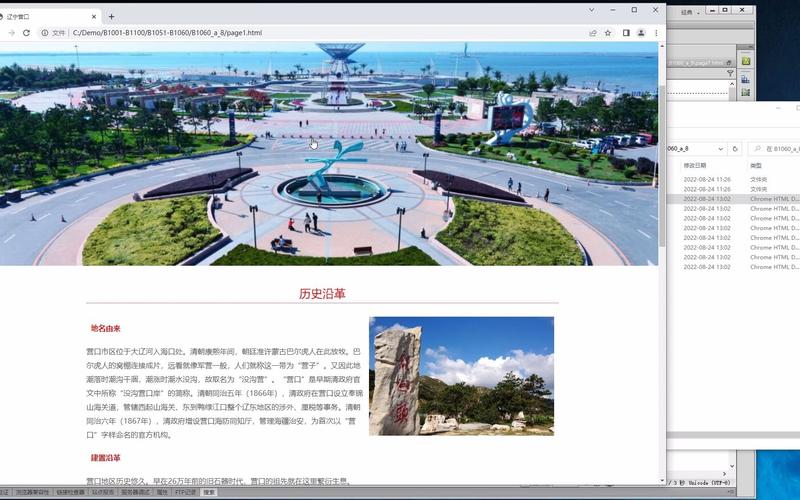Screen dimensions: 800x500
Task: Switch to 站点报告 results tab
Action: (x=103, y=492)
